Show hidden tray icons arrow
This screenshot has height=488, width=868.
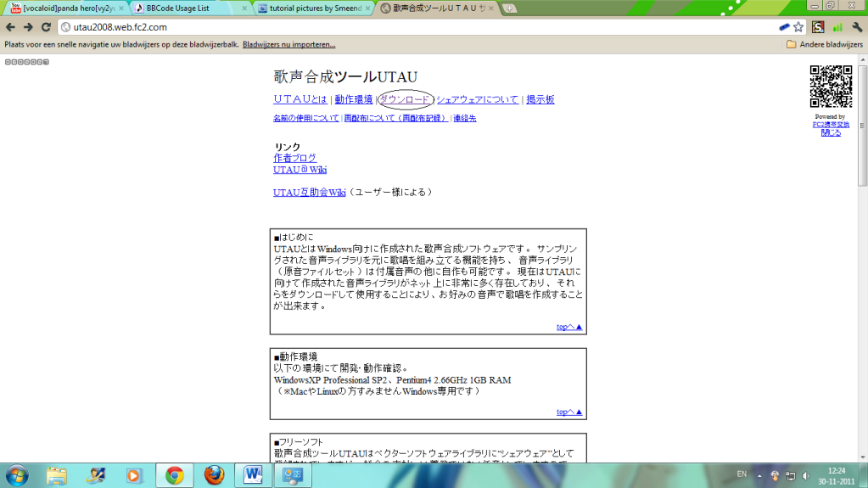coord(759,476)
